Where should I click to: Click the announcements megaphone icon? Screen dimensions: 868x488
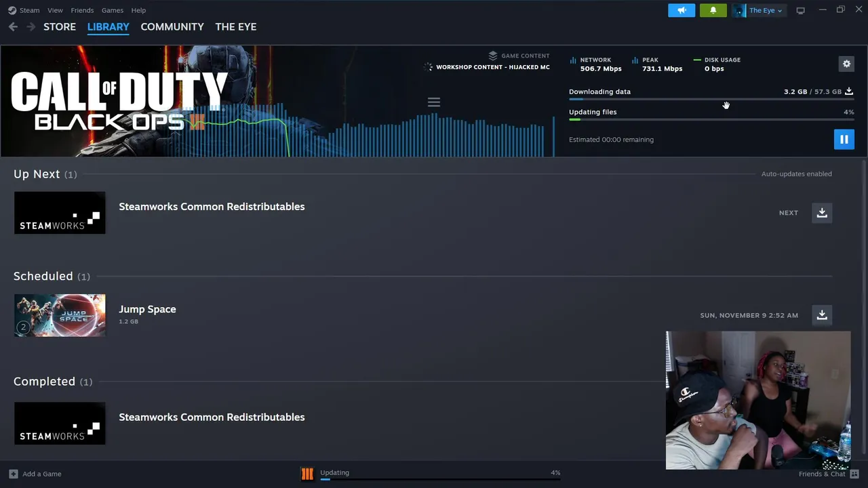click(x=682, y=10)
